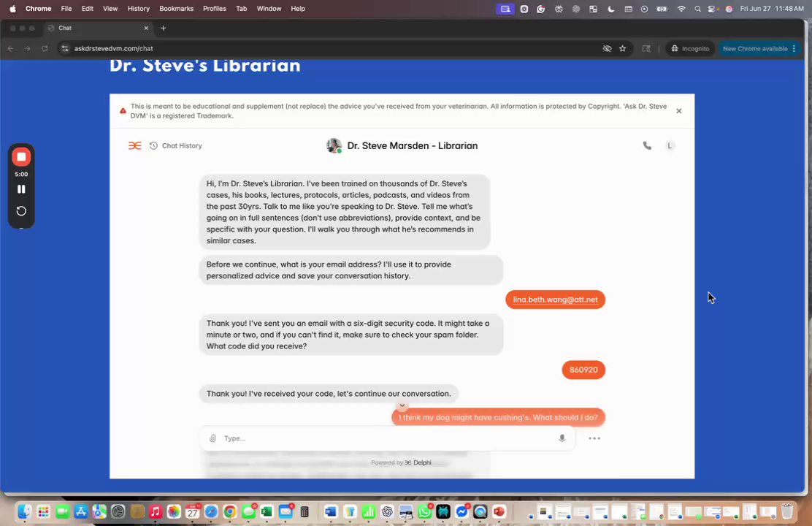Open Microsoft Excel from the Dock
Viewport: 812px width, 526px height.
point(267,512)
